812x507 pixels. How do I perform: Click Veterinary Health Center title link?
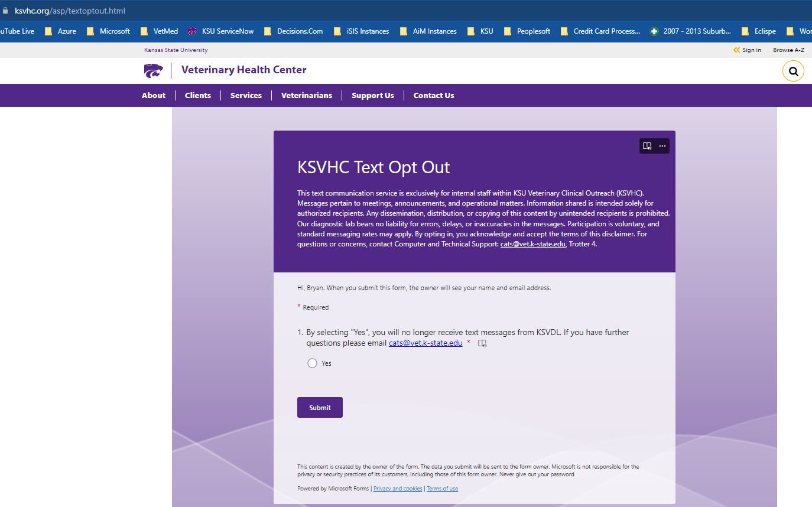coord(244,70)
